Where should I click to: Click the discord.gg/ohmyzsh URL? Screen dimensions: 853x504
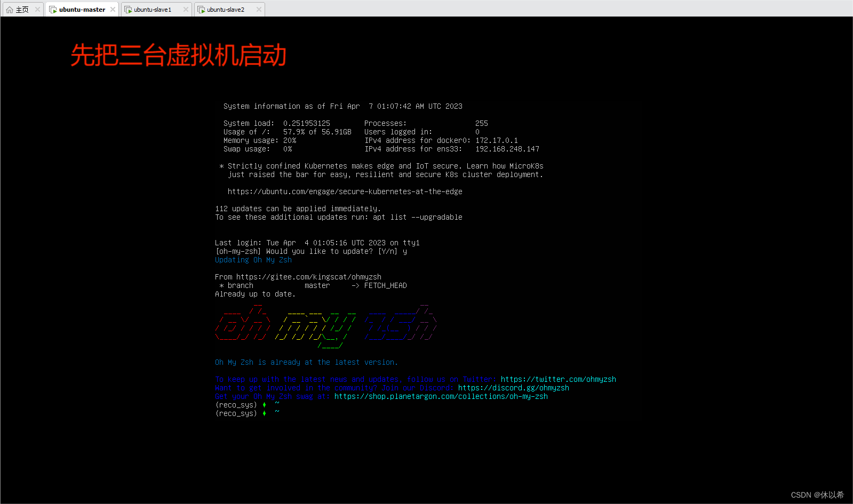point(513,388)
